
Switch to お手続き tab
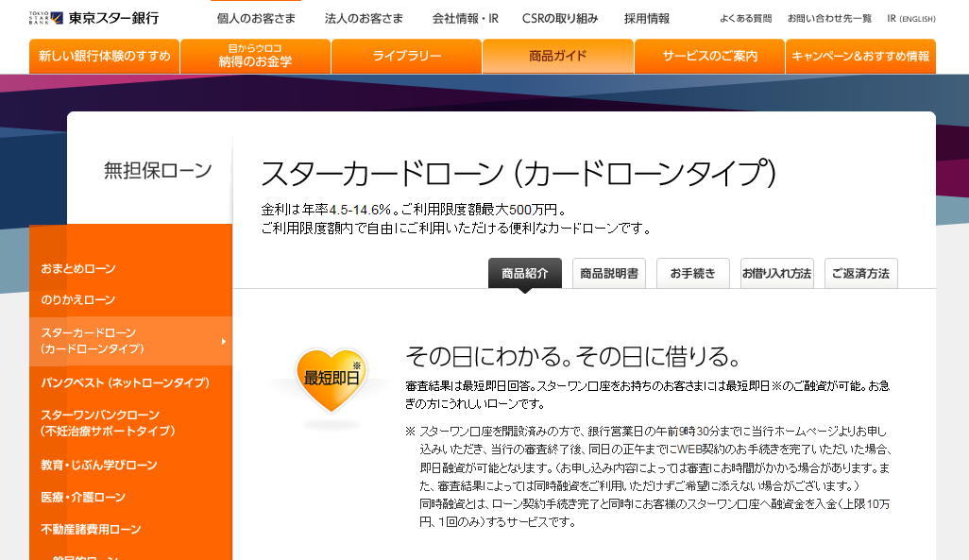(x=693, y=273)
